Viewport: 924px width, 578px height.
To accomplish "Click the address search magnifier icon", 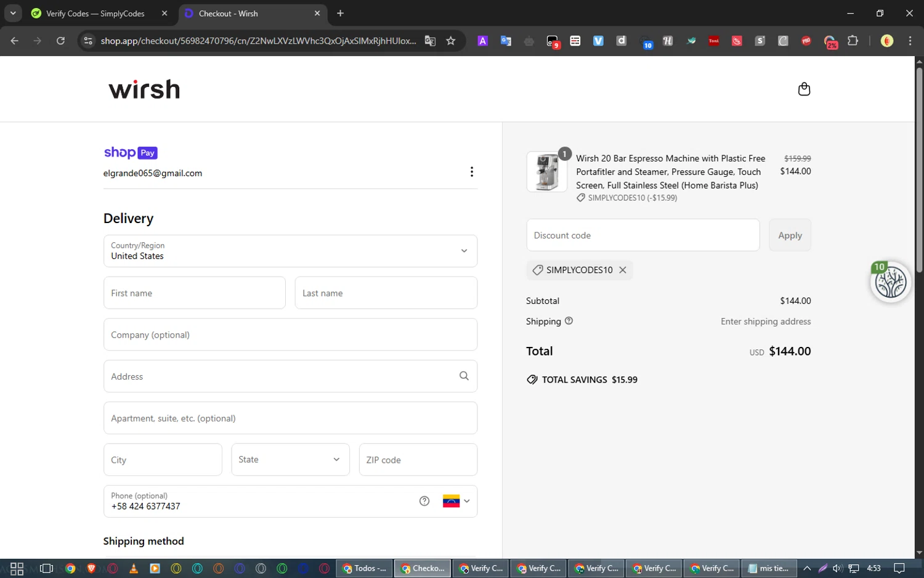I will [464, 376].
